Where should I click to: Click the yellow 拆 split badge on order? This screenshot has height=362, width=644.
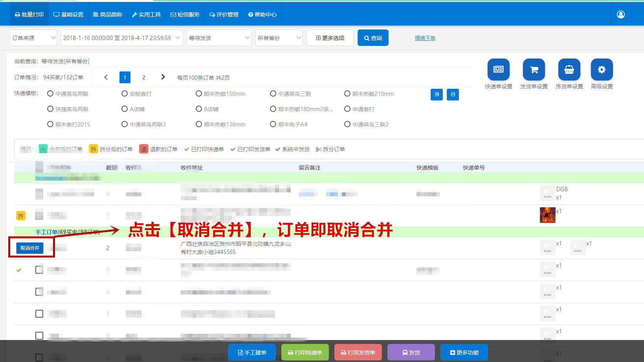20,216
